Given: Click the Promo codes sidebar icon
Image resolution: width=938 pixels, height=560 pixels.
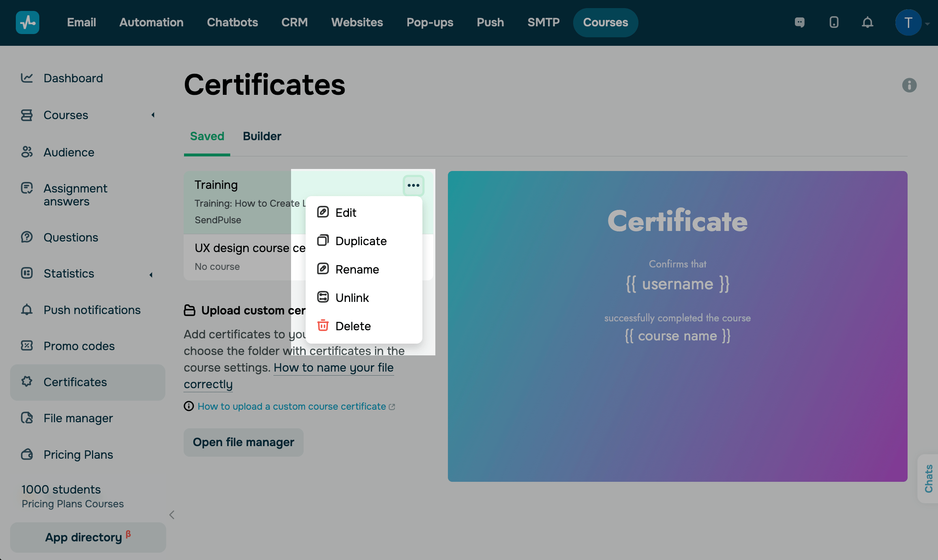Looking at the screenshot, I should (x=27, y=346).
